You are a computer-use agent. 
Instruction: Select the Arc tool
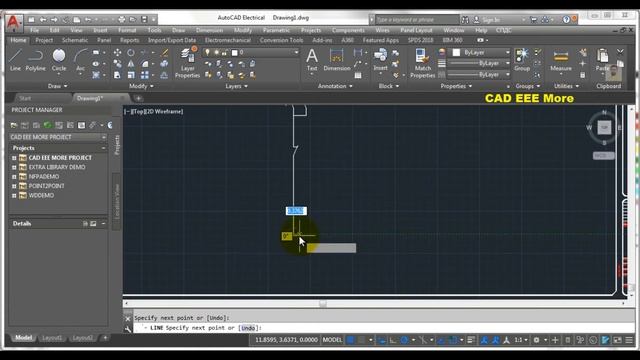(x=80, y=60)
